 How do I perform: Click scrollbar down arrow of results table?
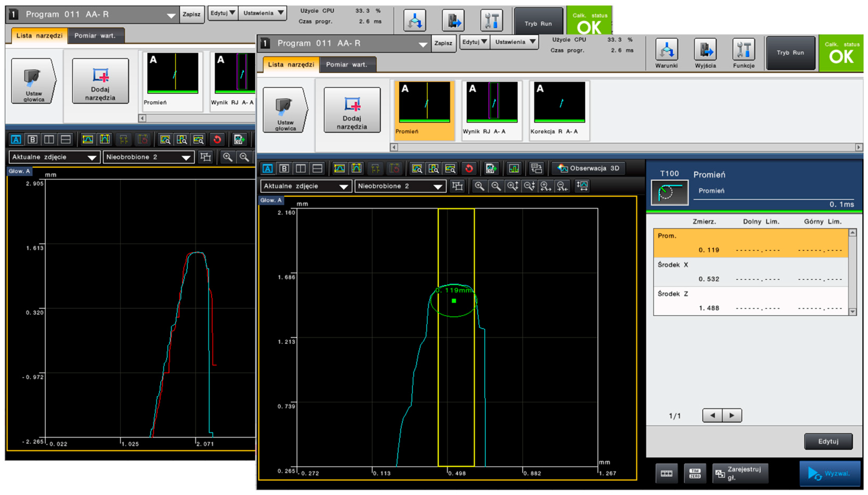[x=852, y=312]
